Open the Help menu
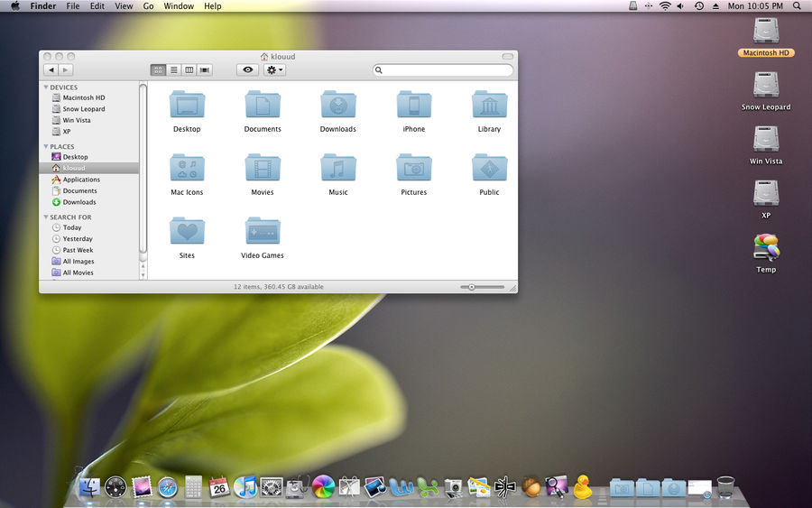 pyautogui.click(x=212, y=6)
